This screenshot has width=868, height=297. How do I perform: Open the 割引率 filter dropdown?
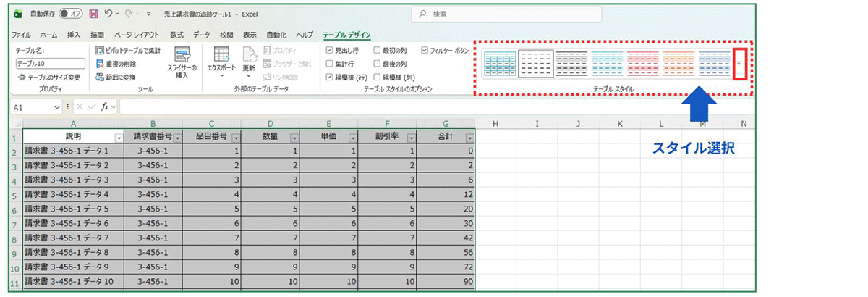pos(410,138)
